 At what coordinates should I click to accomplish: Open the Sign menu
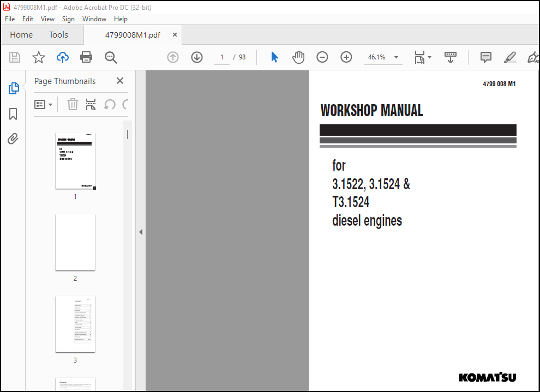68,19
